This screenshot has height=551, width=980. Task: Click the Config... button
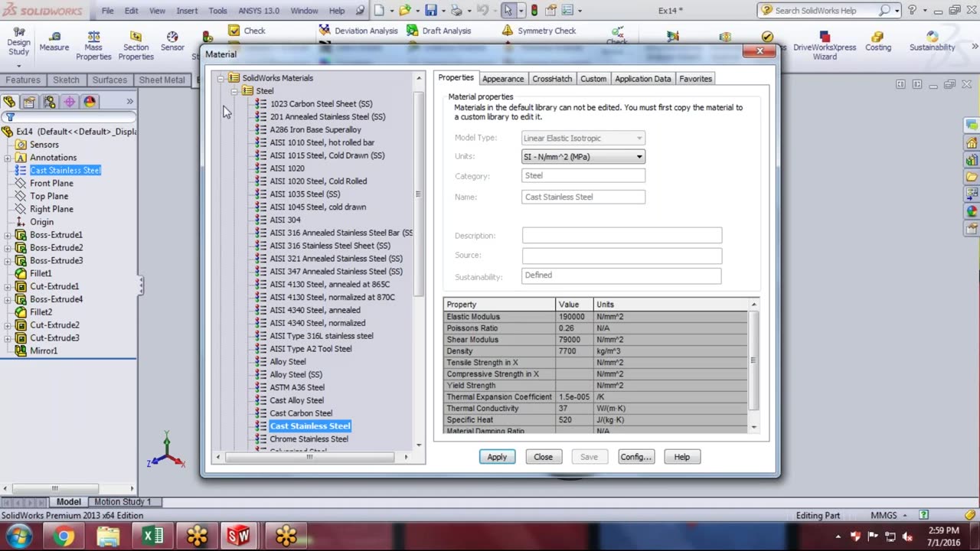click(635, 457)
